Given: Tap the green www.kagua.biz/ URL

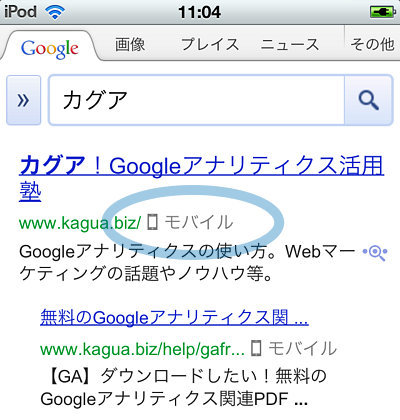Looking at the screenshot, I should (x=80, y=222).
